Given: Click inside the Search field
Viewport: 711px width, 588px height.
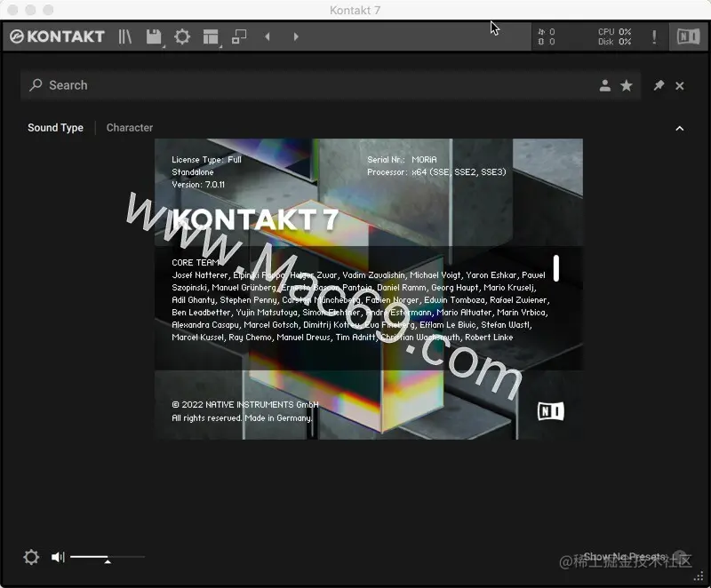Looking at the screenshot, I should tap(330, 85).
